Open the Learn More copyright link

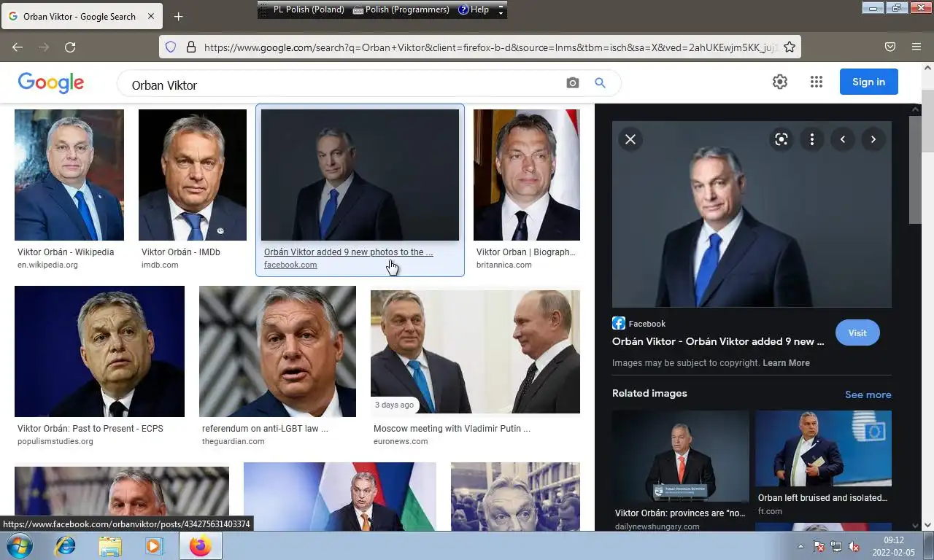(x=786, y=363)
